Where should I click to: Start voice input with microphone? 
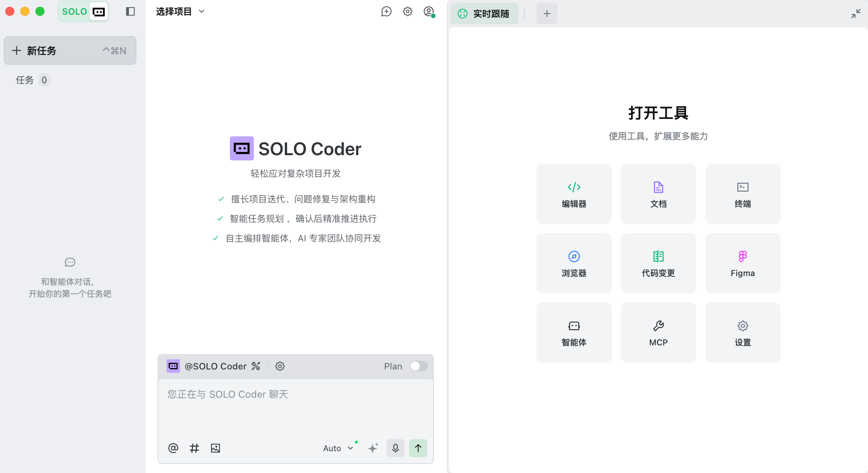395,448
